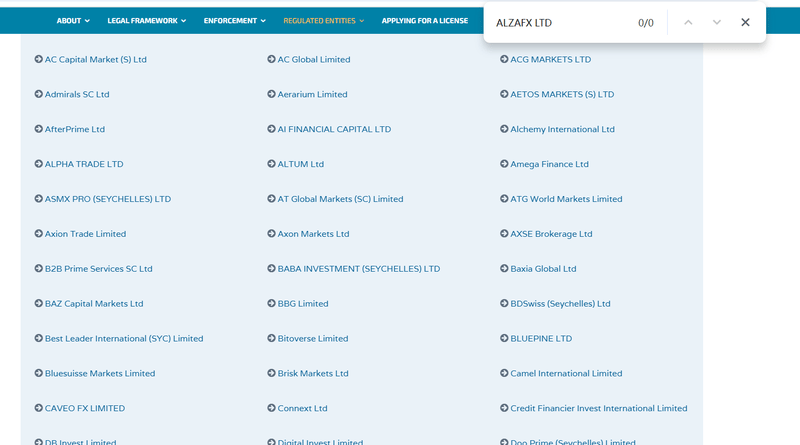This screenshot has height=445, width=800.
Task: Click the arrow icon beside B2B Prime Services SC Ltd
Action: click(x=38, y=268)
